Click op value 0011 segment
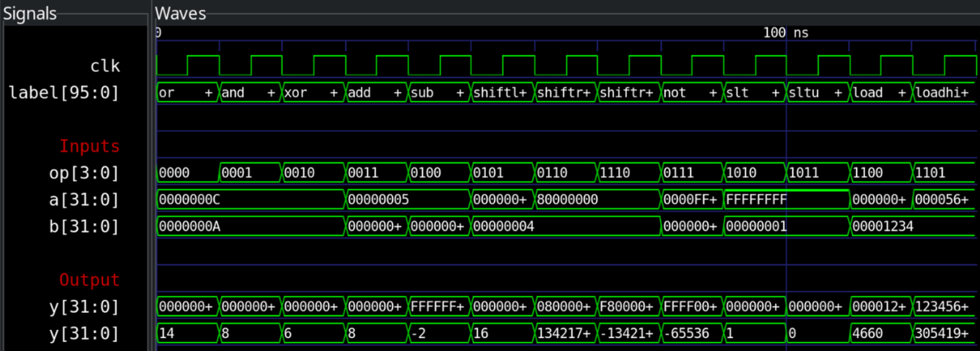Viewport: 980px width, 351px height. click(x=376, y=173)
